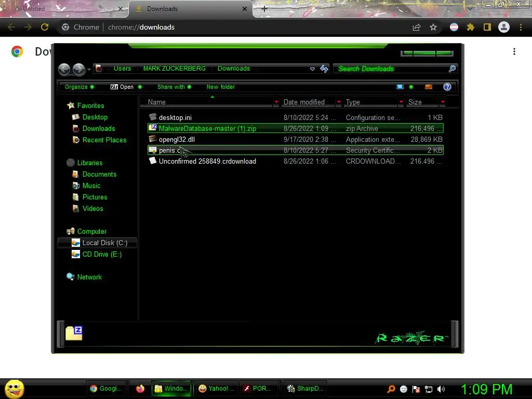
Task: Click the zip archive icon of MalwareDatabase-master
Action: coord(153,128)
